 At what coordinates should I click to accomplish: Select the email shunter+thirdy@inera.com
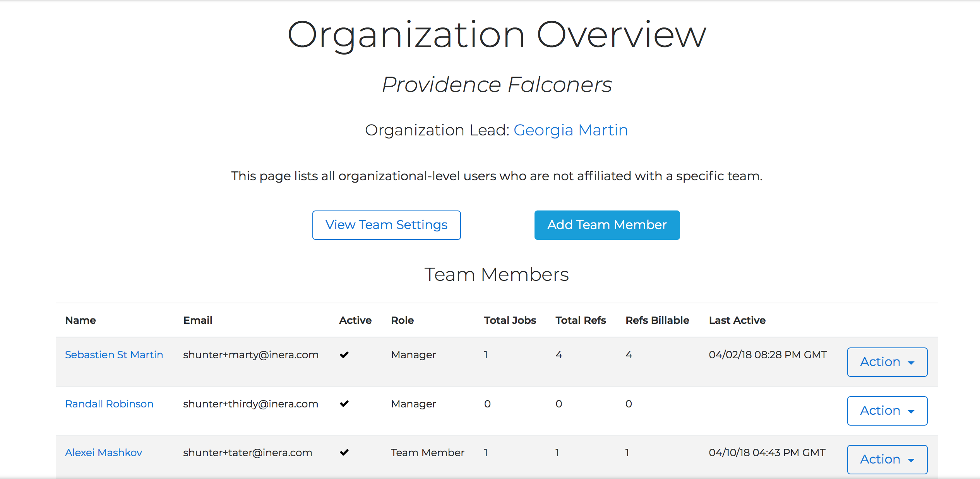coord(250,404)
